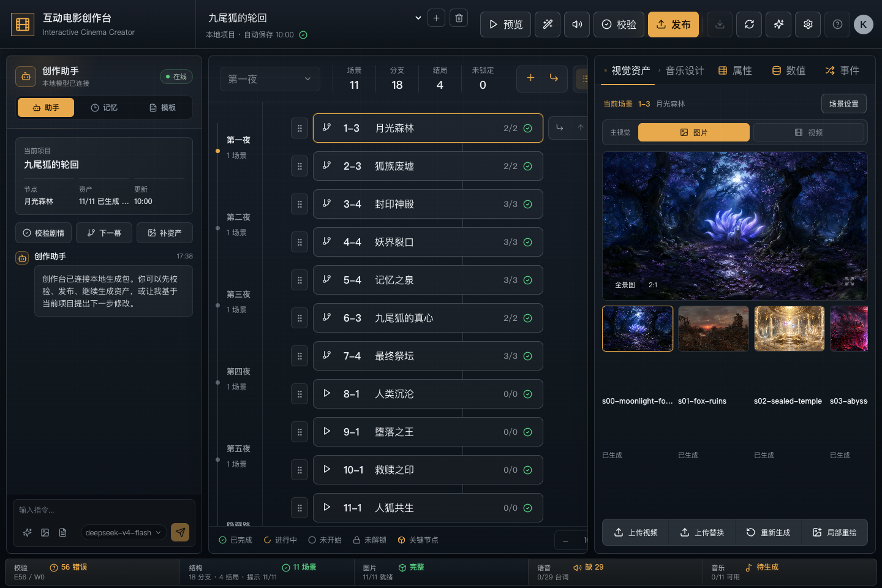Toggle 进行中 legend filter
This screenshot has width=882, height=588.
pyautogui.click(x=281, y=540)
